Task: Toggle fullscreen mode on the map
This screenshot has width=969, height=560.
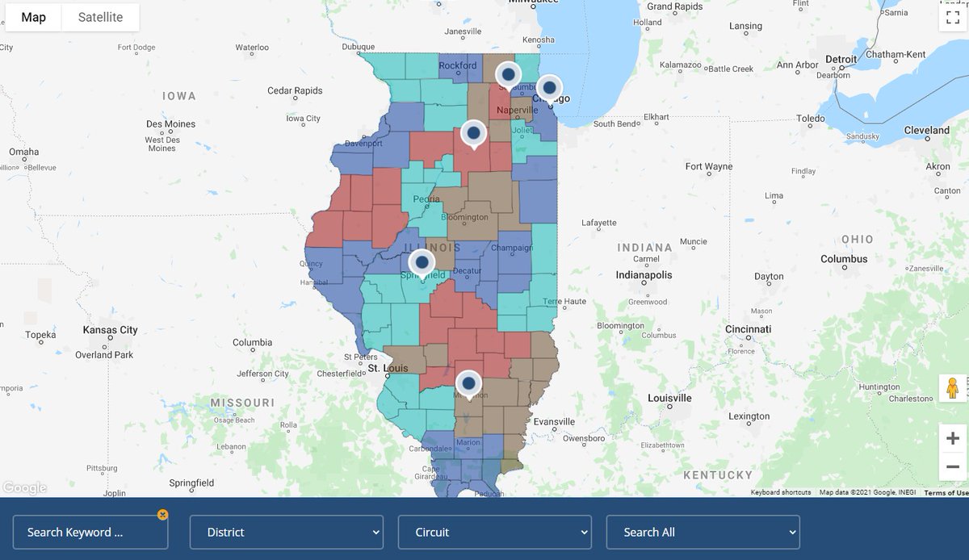Action: coord(952,16)
